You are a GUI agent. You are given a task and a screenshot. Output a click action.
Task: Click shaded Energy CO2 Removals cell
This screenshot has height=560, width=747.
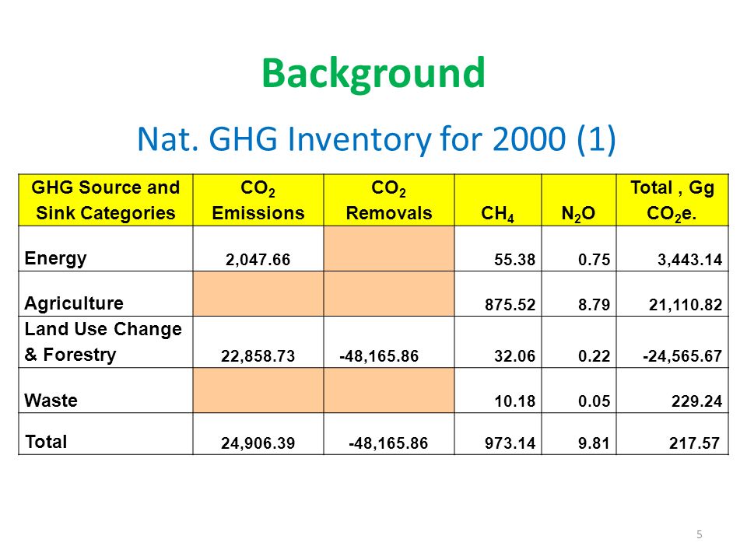pyautogui.click(x=389, y=249)
